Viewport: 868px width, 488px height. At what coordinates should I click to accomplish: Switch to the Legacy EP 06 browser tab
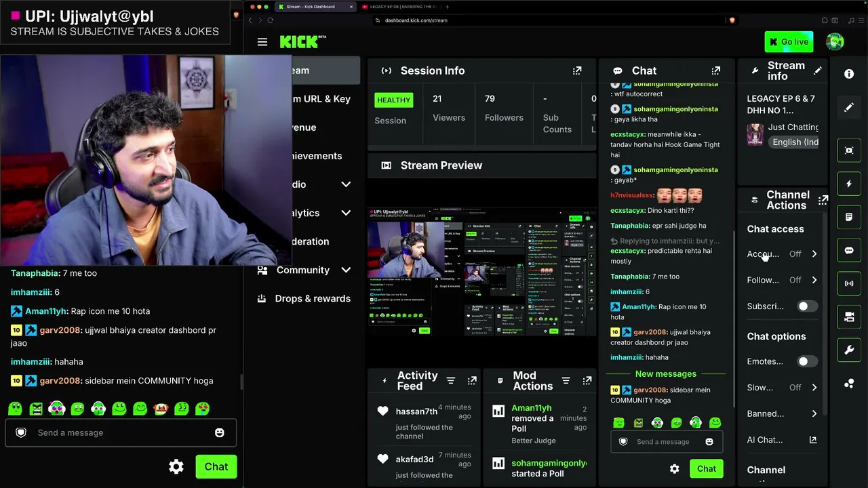click(x=399, y=7)
